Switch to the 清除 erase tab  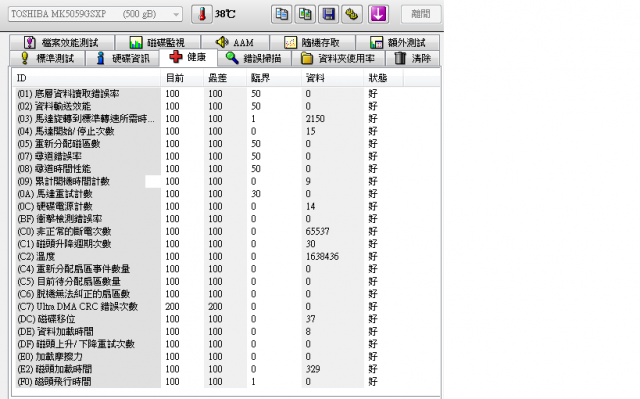coord(413,58)
